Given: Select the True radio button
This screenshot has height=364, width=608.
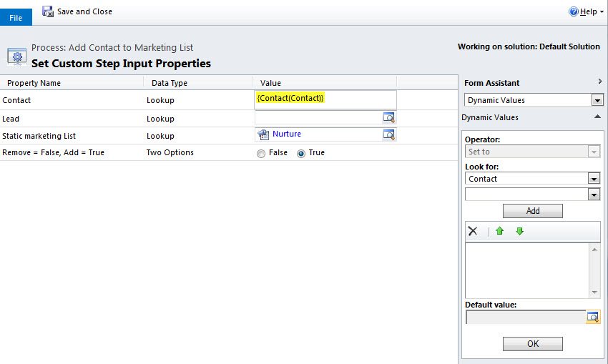Looking at the screenshot, I should coord(301,154).
